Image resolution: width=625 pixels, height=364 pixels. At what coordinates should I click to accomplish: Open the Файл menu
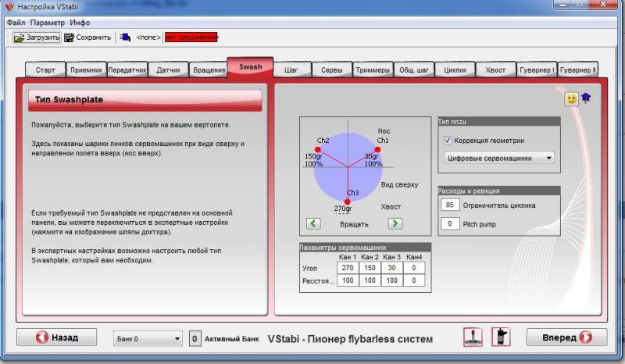(x=16, y=23)
